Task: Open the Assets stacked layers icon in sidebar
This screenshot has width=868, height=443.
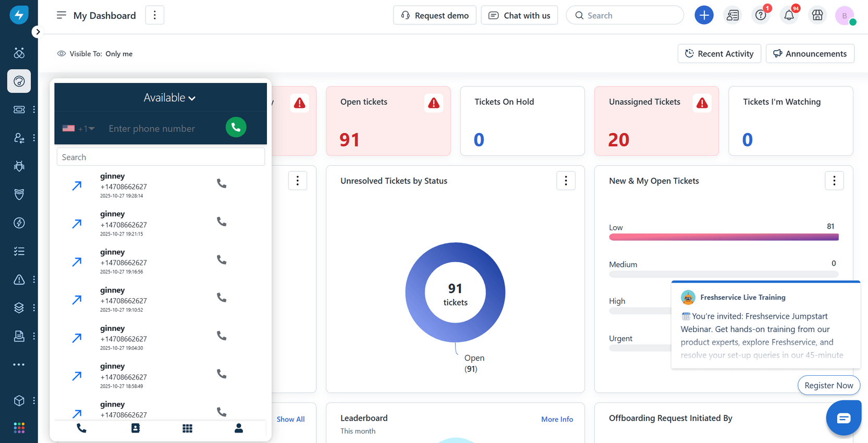Action: [19, 308]
